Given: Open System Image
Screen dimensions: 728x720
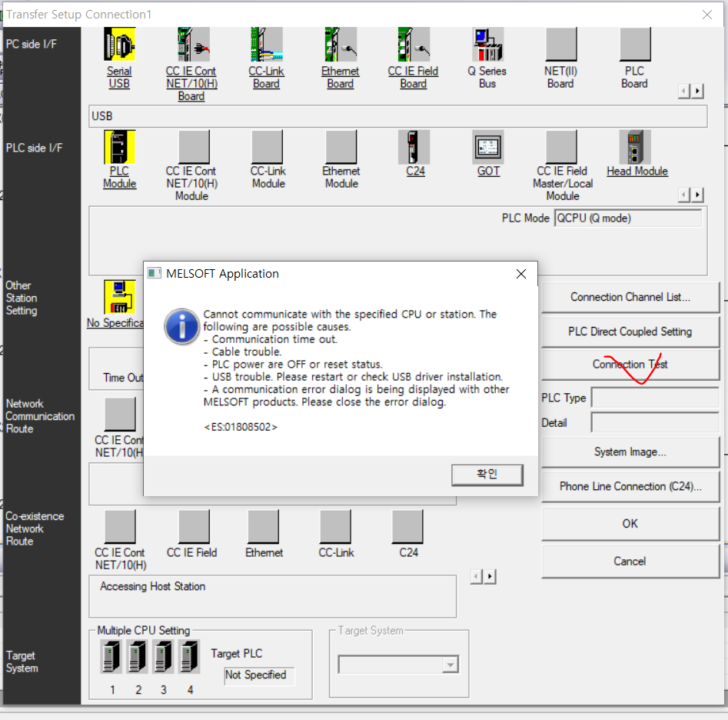Looking at the screenshot, I should pyautogui.click(x=630, y=452).
